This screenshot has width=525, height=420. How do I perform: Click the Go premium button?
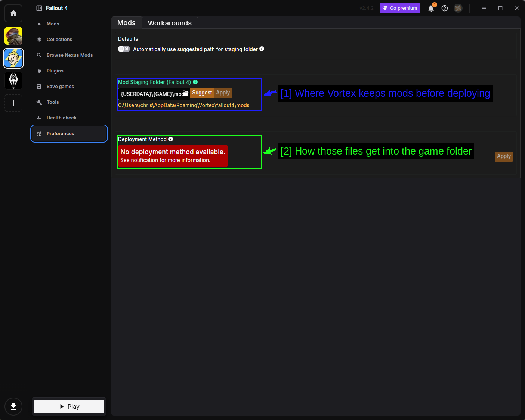pos(400,8)
